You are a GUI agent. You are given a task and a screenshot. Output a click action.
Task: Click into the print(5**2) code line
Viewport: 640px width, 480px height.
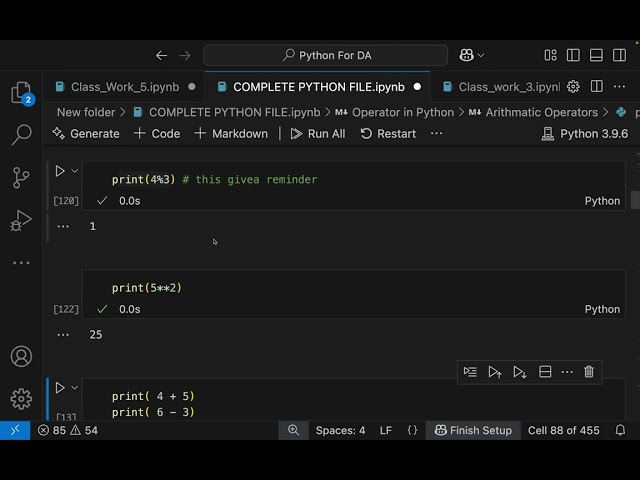pyautogui.click(x=147, y=288)
